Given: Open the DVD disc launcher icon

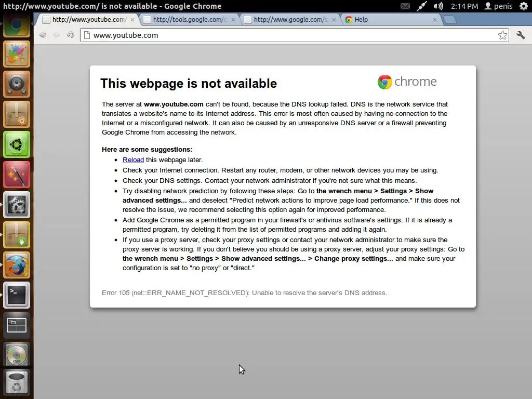Looking at the screenshot, I should (17, 355).
